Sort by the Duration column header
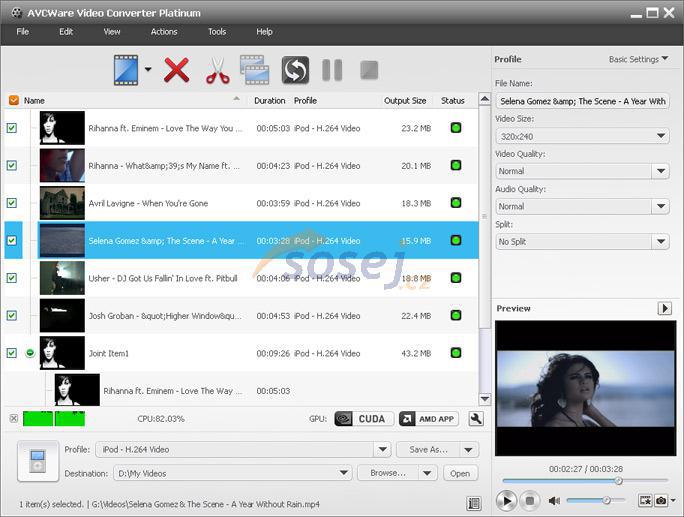684x517 pixels. [x=270, y=100]
